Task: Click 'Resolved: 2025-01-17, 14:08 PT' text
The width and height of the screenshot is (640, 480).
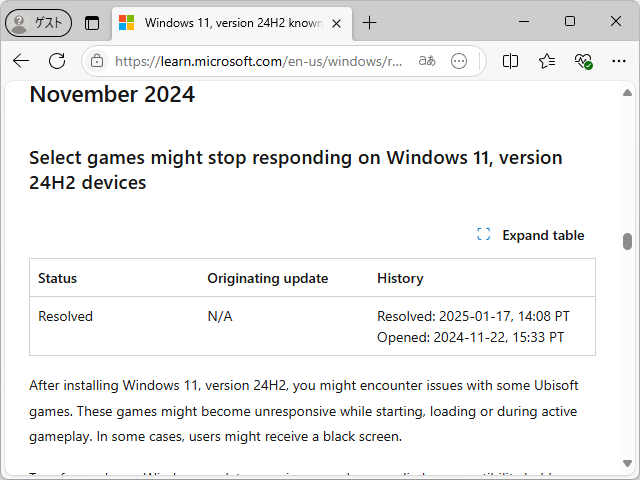Action: pyautogui.click(x=473, y=316)
